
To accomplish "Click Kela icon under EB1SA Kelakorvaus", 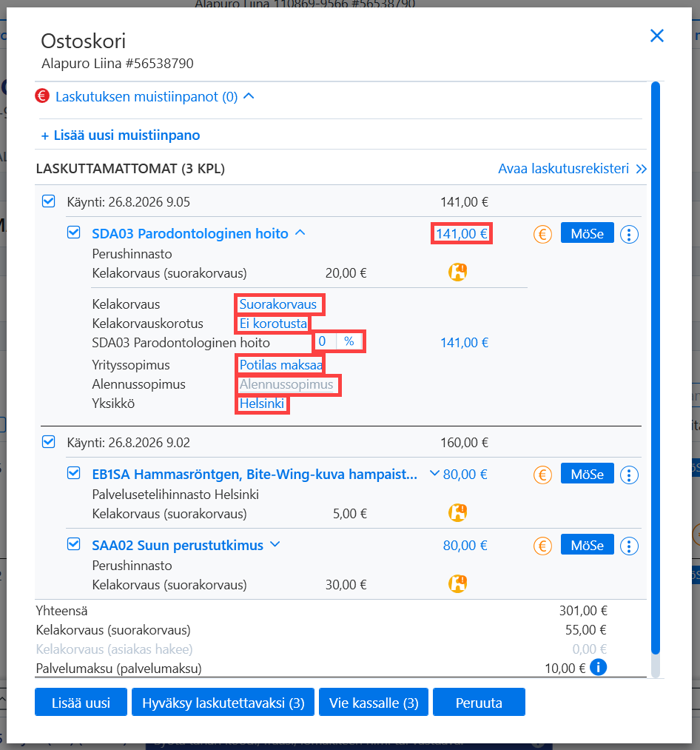I will click(457, 513).
